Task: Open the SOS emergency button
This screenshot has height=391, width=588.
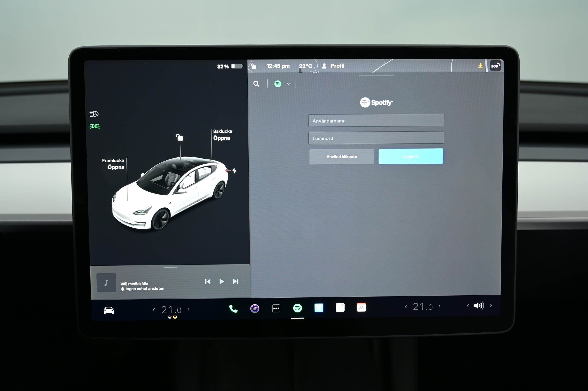Action: [x=495, y=66]
